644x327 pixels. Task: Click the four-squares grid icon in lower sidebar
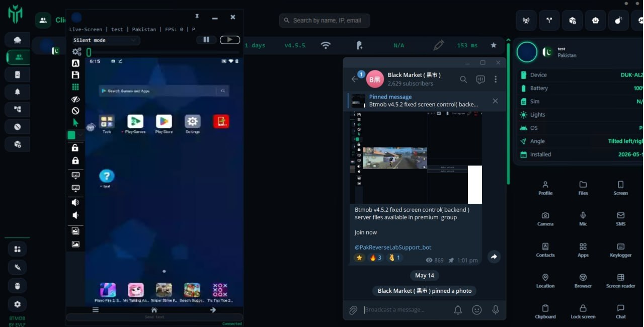pyautogui.click(x=18, y=249)
